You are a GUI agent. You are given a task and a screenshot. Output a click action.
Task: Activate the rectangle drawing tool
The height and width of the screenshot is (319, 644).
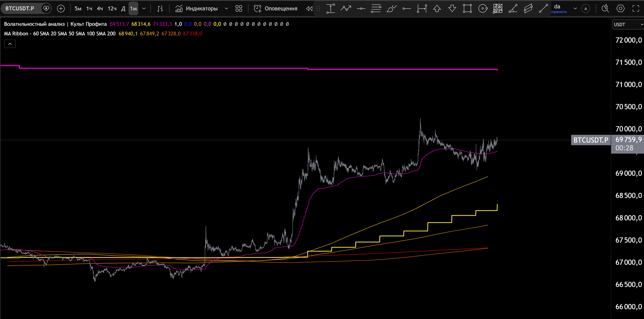467,8
